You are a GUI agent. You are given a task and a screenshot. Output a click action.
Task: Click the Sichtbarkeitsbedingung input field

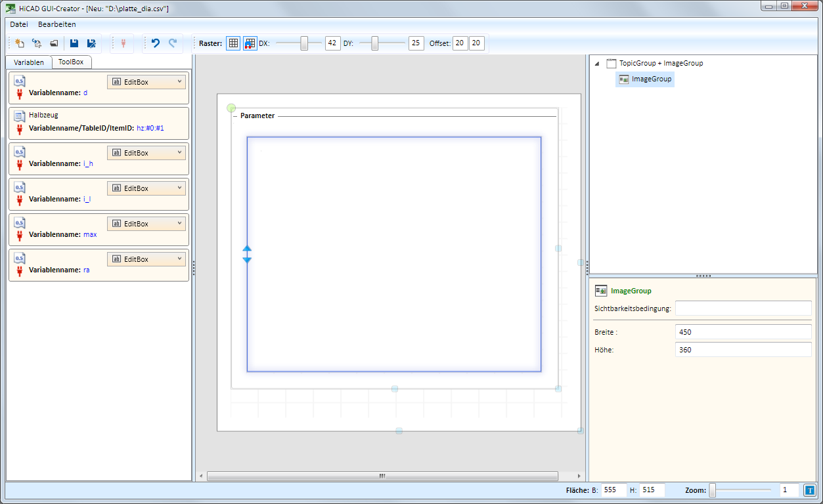pyautogui.click(x=743, y=308)
